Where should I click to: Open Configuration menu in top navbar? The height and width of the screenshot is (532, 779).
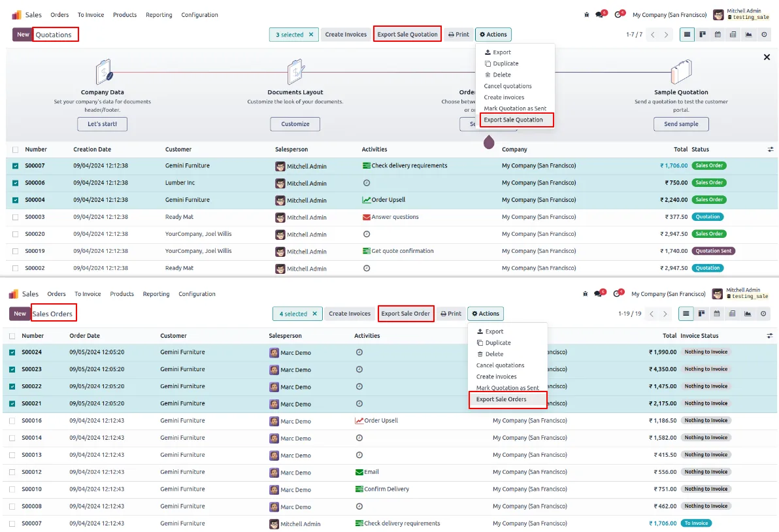199,15
